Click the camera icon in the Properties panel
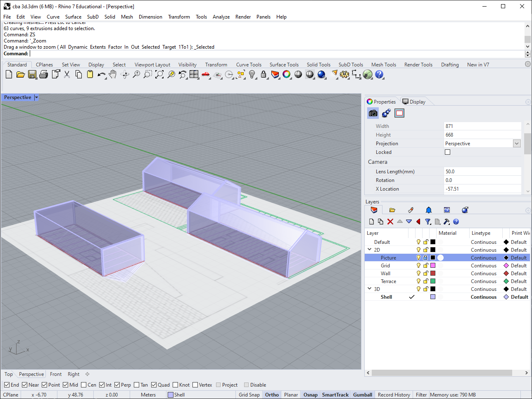The image size is (532, 399). (x=373, y=113)
